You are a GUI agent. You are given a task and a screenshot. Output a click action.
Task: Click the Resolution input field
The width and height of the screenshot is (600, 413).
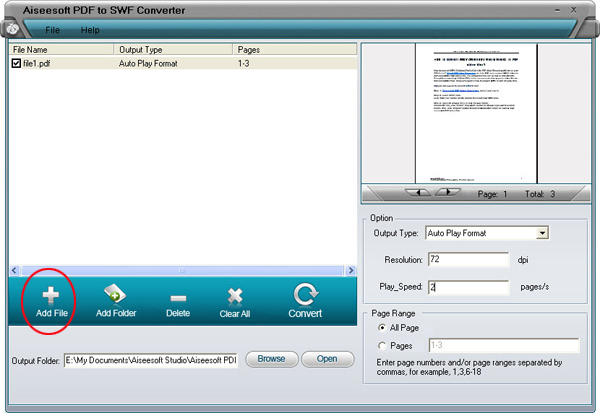tap(468, 260)
